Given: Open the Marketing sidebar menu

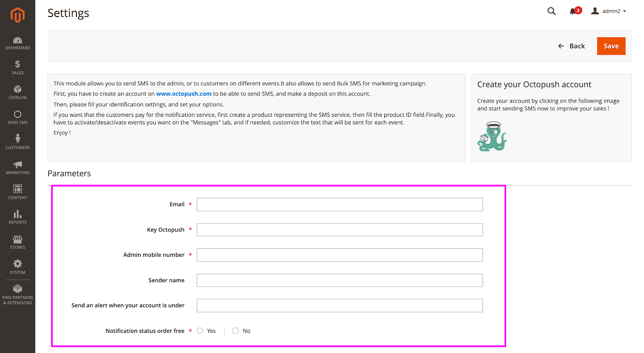Looking at the screenshot, I should click(x=17, y=167).
